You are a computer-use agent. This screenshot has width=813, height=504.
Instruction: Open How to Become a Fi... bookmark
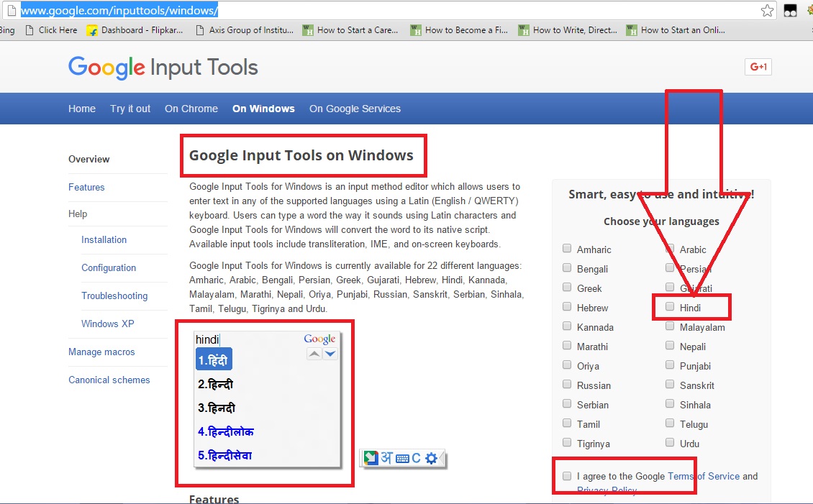[459, 30]
